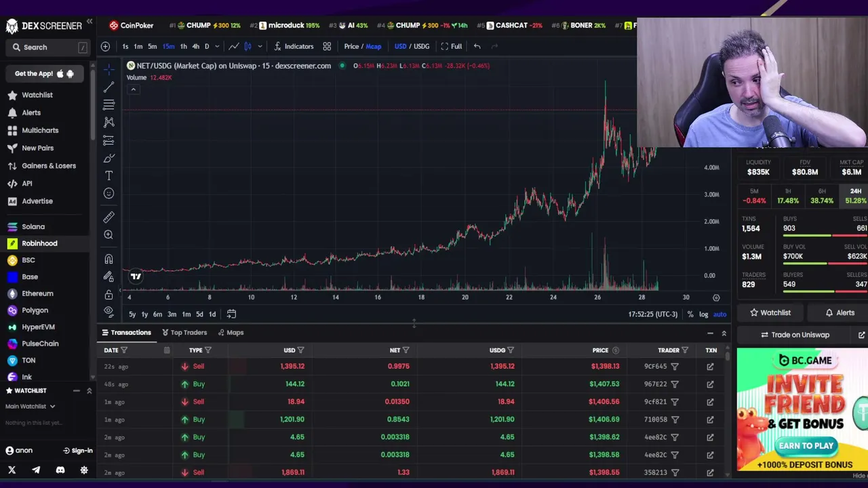Add a compare symbol with plus icon
This screenshot has width=868, height=488.
coord(105,46)
